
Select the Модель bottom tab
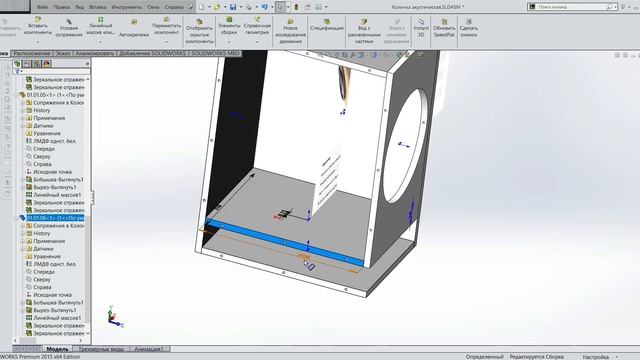point(57,349)
